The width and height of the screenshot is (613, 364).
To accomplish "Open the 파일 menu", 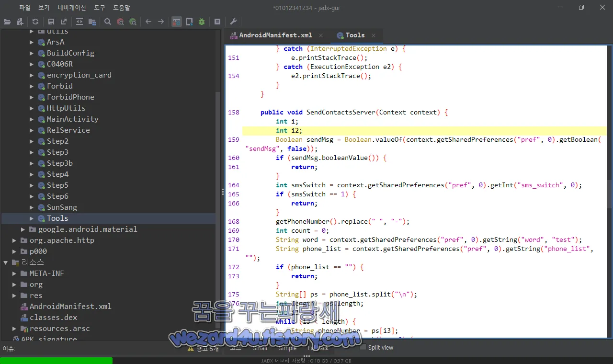I will click(x=25, y=8).
